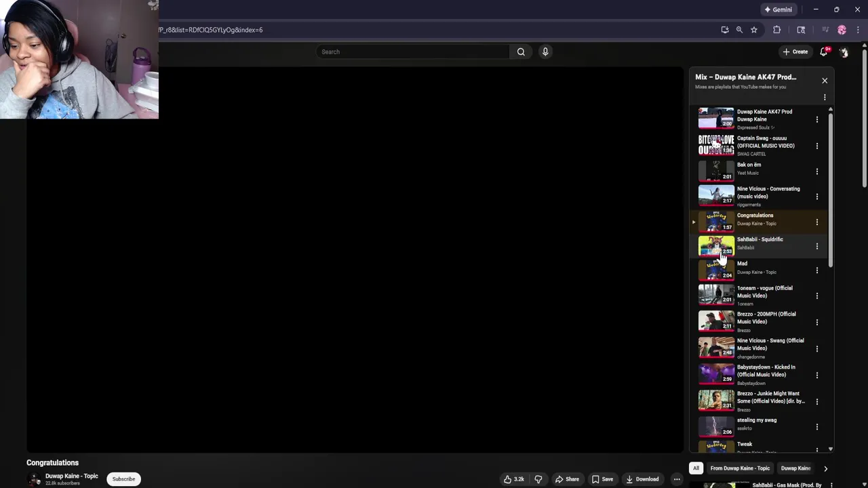
Task: Open the SahBabii - Gas Mask suggested video
Action: (x=787, y=485)
